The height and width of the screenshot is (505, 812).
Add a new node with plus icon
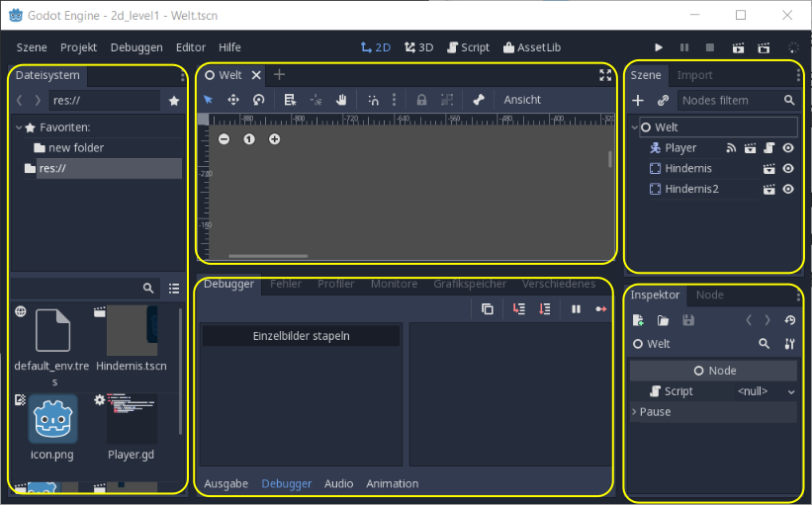click(x=638, y=100)
